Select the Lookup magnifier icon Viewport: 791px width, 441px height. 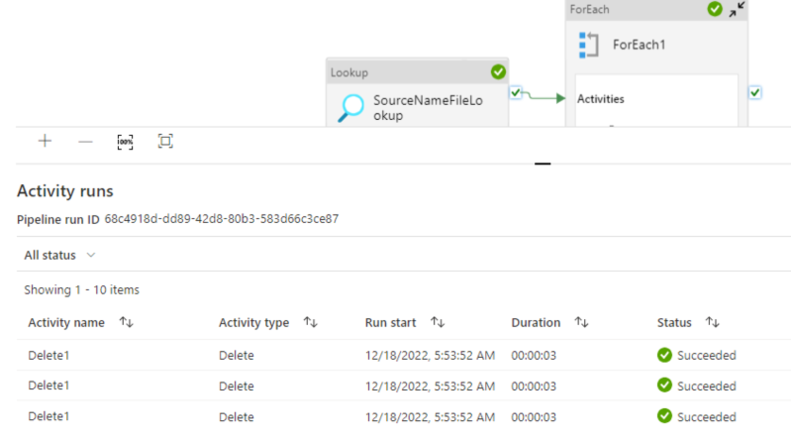[x=351, y=108]
